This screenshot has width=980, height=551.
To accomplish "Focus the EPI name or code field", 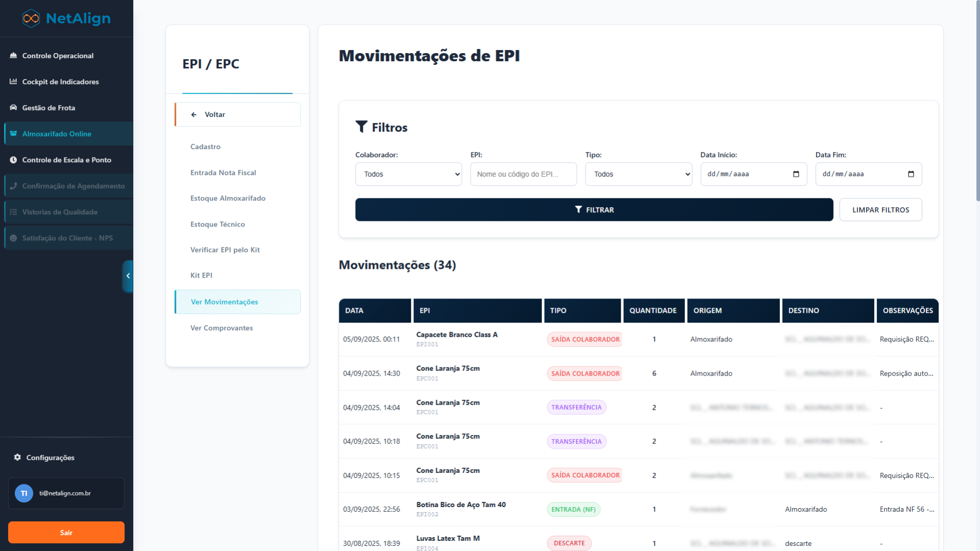I will (x=523, y=174).
